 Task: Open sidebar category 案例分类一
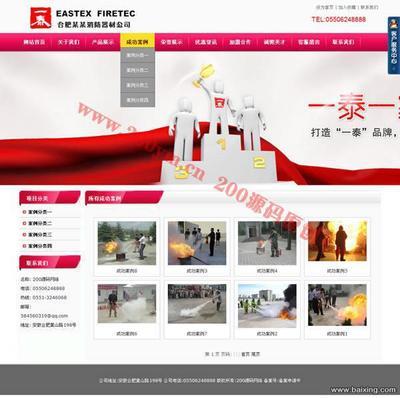pyautogui.click(x=40, y=212)
